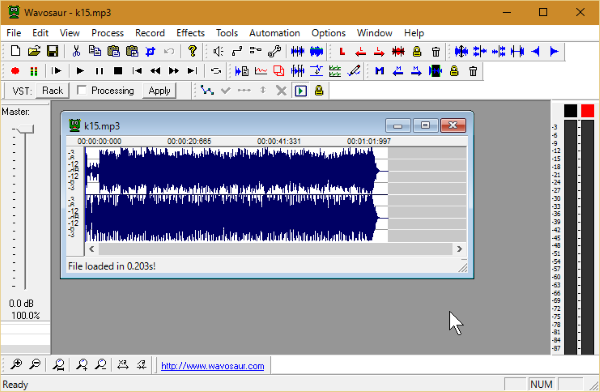Click the red clip indicator box
The height and width of the screenshot is (392, 600).
coord(587,111)
